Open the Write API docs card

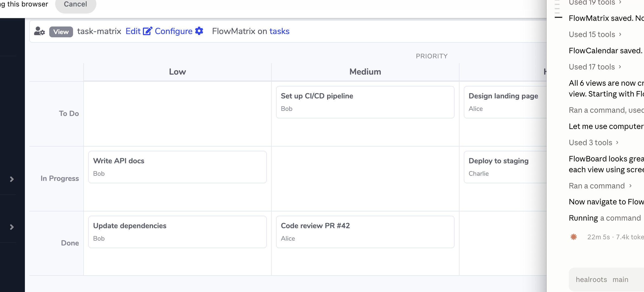click(178, 167)
